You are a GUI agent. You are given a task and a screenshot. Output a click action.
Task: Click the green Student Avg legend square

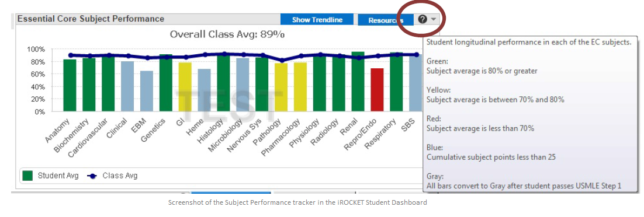pyautogui.click(x=27, y=176)
